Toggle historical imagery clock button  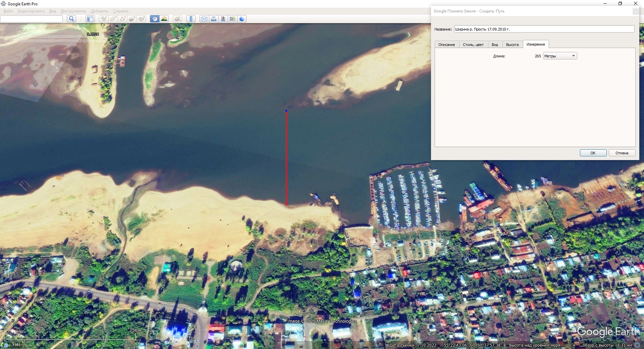(155, 19)
